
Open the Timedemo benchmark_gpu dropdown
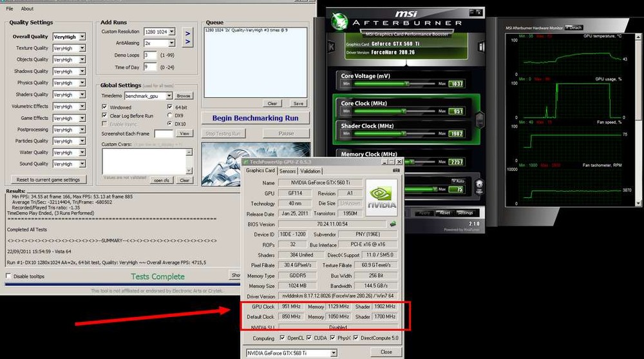point(170,95)
